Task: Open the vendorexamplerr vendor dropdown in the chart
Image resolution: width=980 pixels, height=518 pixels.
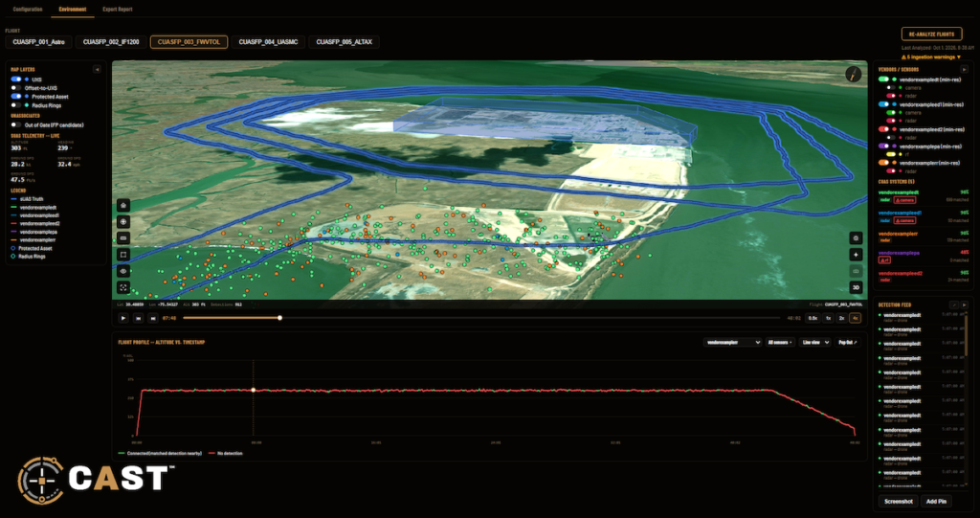Action: click(732, 342)
